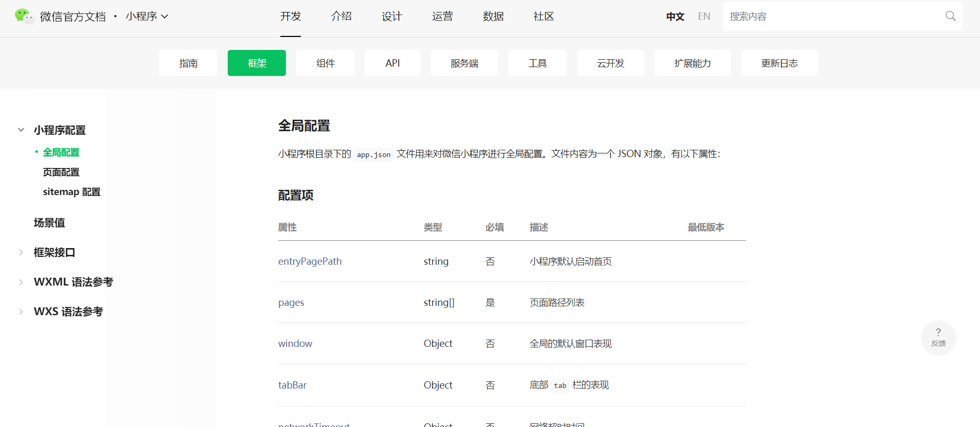This screenshot has height=427, width=980.
Task: Click 页面路径列表 description
Action: [x=557, y=302]
